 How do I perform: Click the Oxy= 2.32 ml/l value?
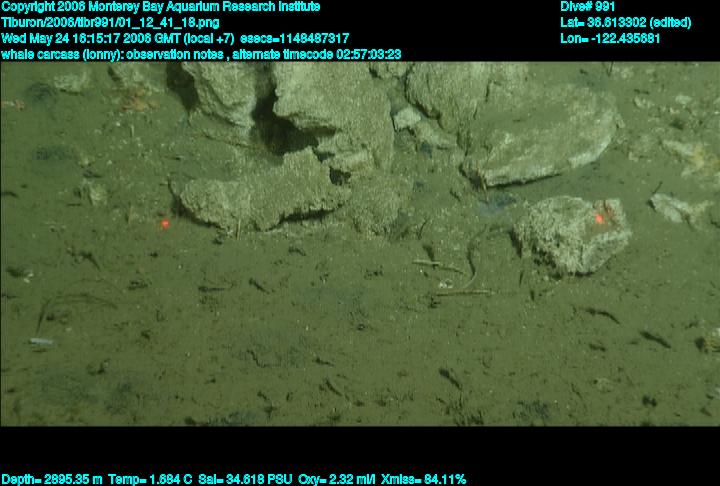[337, 480]
